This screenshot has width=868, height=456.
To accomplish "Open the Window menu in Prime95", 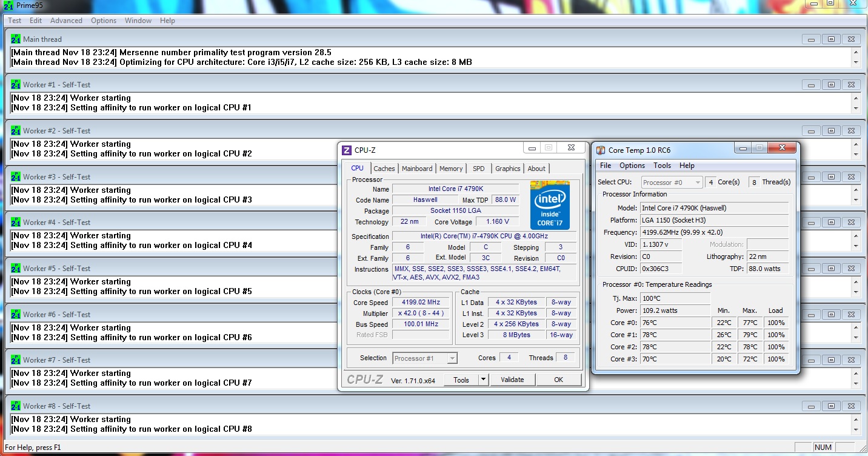I will point(138,21).
